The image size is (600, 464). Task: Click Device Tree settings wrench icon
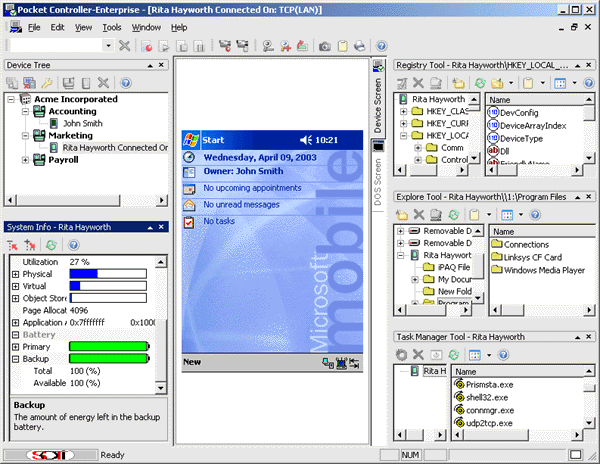point(47,83)
